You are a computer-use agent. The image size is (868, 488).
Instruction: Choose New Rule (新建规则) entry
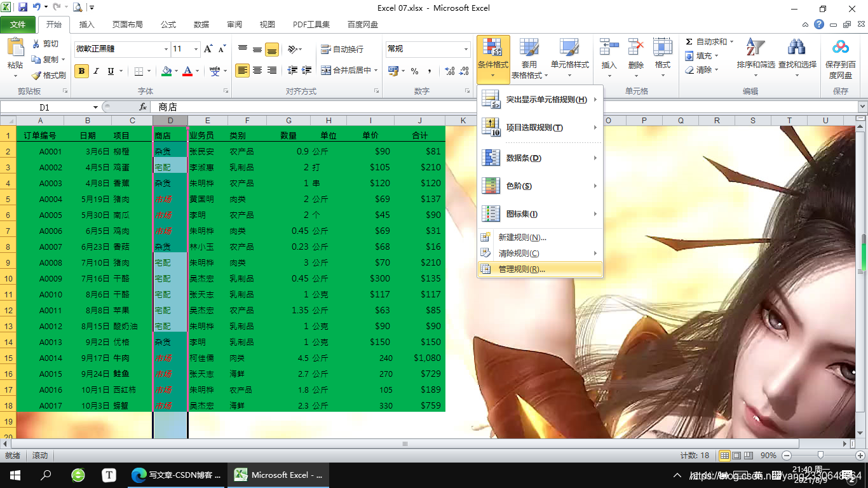pos(539,238)
